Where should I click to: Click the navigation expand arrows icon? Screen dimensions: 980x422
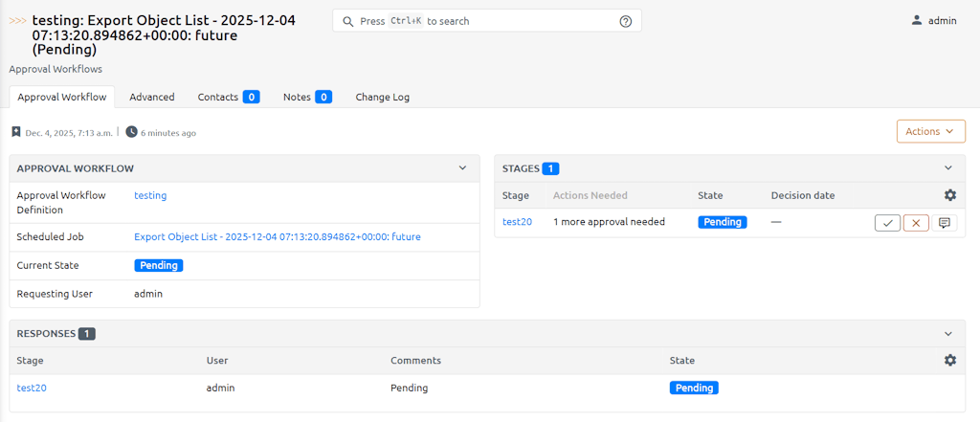(x=17, y=19)
